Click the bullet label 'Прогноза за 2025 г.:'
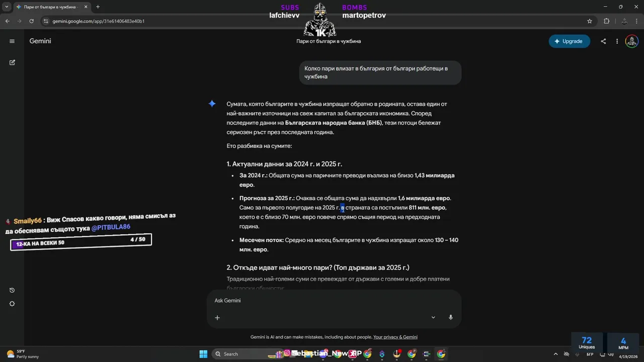 (x=267, y=198)
